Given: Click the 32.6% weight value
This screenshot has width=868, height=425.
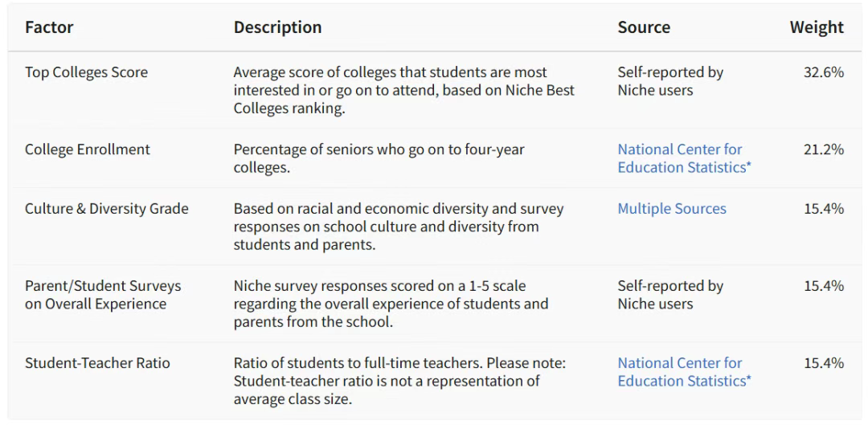Looking at the screenshot, I should (824, 72).
